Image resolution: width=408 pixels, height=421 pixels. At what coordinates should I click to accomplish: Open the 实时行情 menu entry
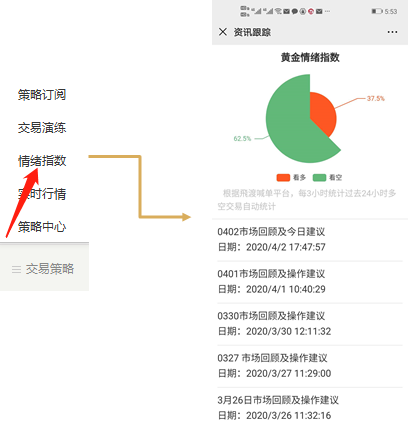click(42, 194)
